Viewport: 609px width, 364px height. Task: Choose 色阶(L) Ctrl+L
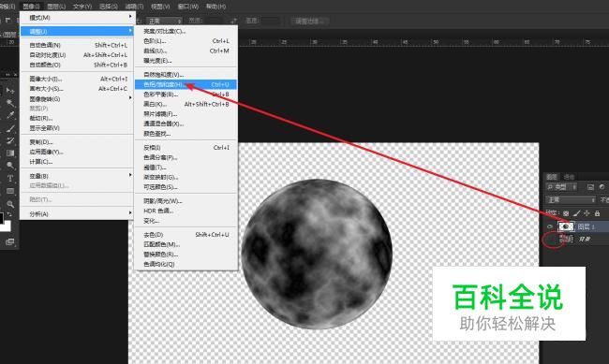click(186, 41)
